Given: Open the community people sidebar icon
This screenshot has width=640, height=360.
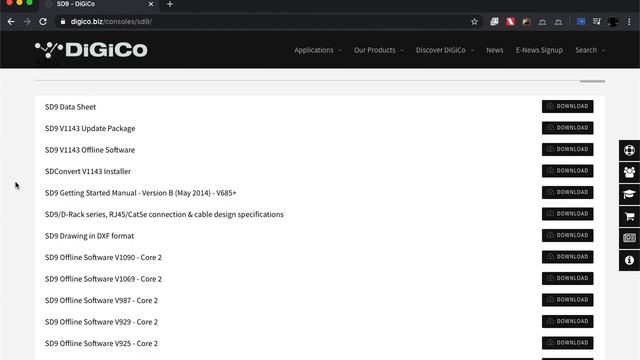Looking at the screenshot, I should point(629,172).
